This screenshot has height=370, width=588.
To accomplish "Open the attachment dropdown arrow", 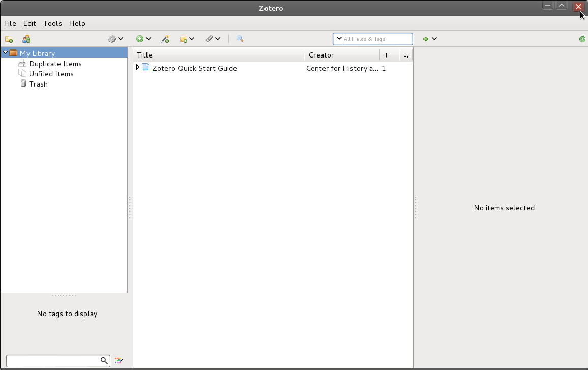I will click(218, 39).
